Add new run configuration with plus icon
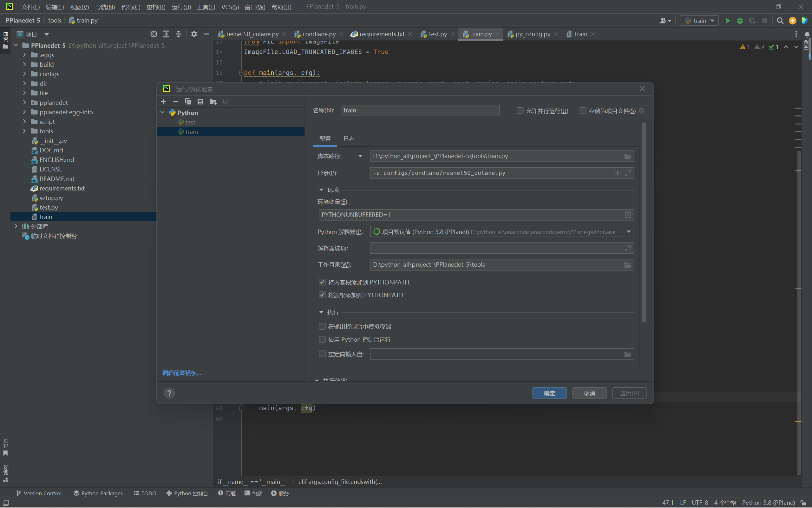Image resolution: width=812 pixels, height=508 pixels. pos(163,102)
